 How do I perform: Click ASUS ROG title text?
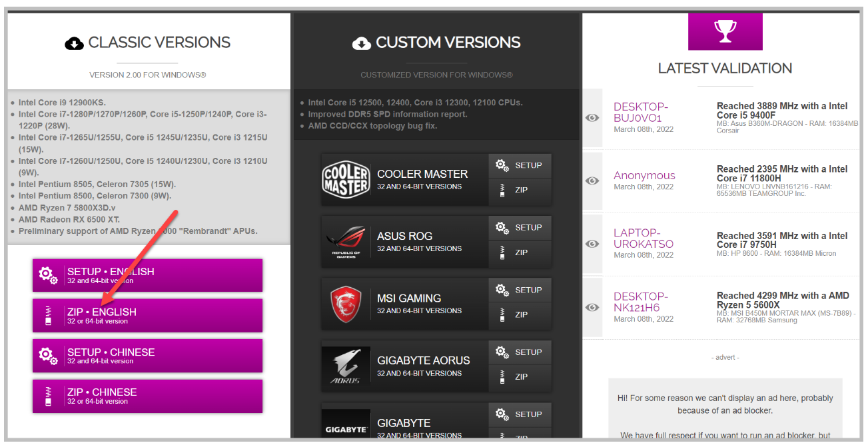click(x=404, y=236)
